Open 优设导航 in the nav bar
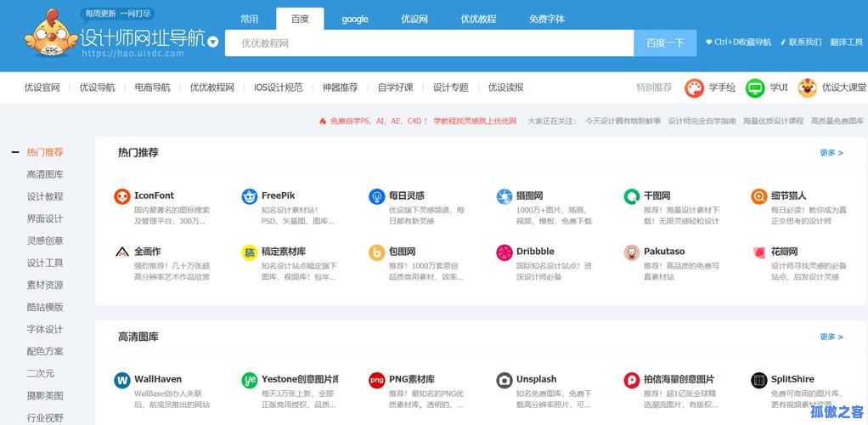This screenshot has width=868, height=425. tap(98, 88)
